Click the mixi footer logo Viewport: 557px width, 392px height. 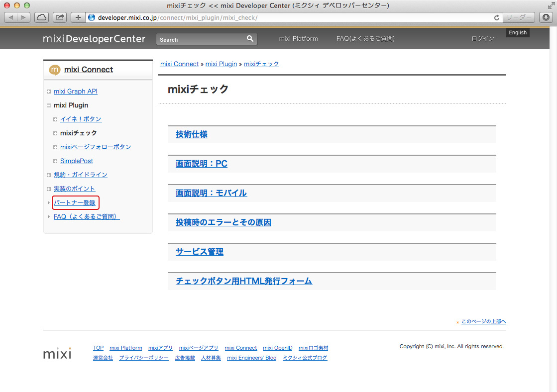(x=57, y=353)
